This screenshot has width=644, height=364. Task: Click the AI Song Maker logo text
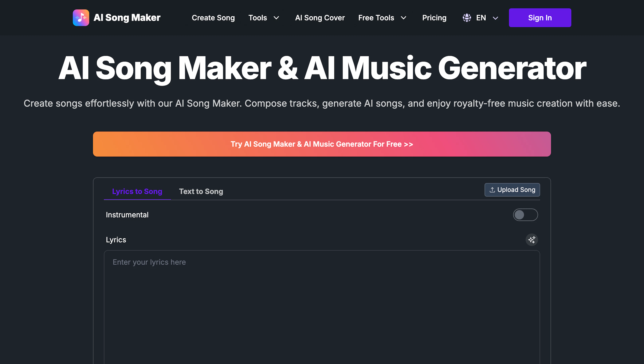[127, 17]
